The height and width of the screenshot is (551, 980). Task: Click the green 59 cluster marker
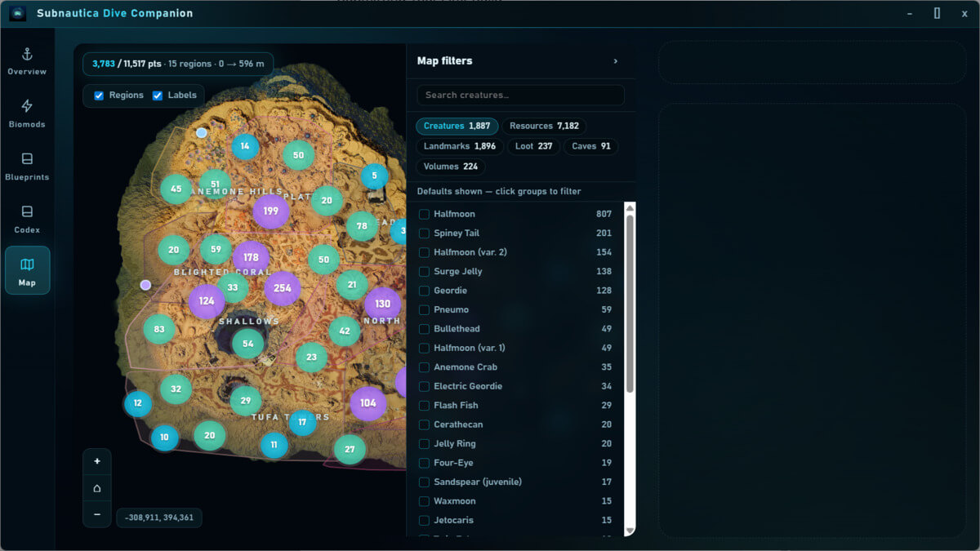click(216, 250)
